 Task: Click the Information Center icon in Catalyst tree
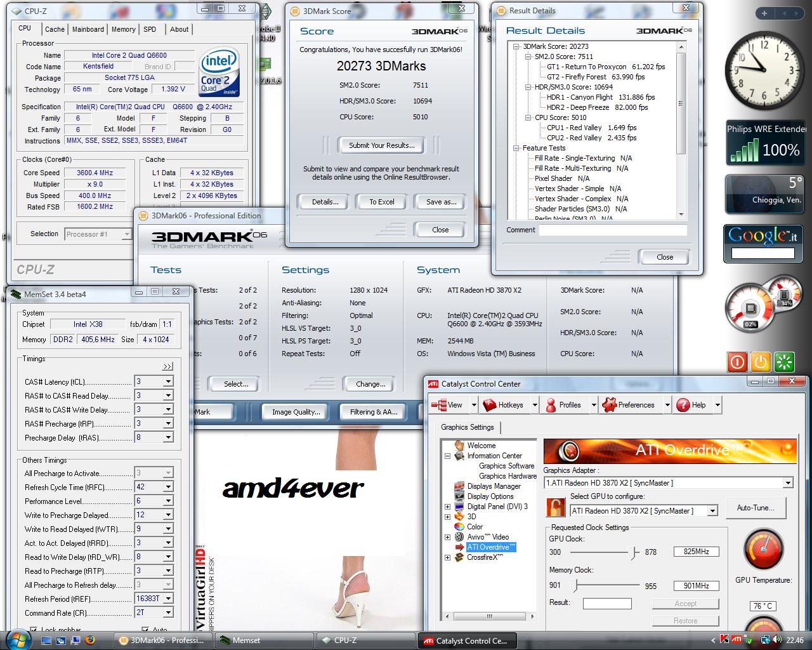point(460,456)
